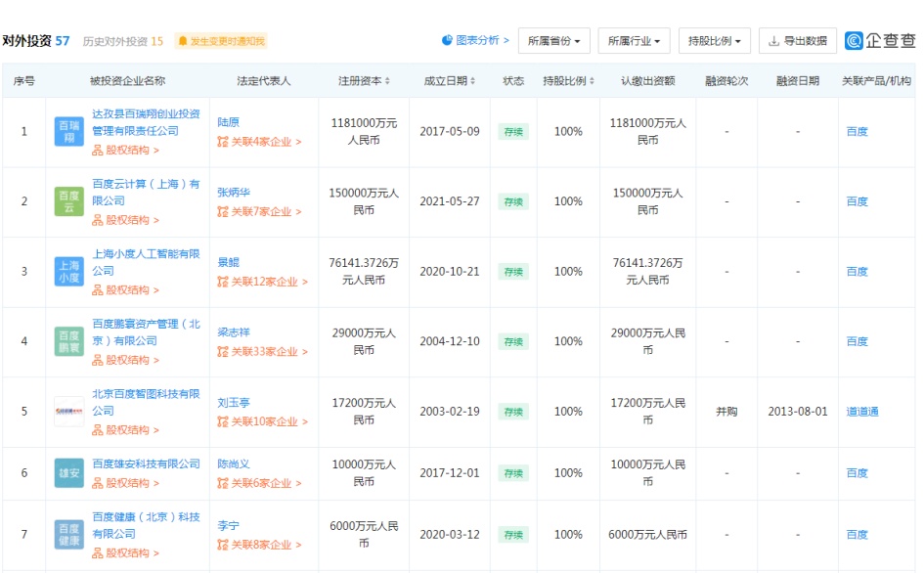Open 百度鹏寰资产管理（北京）有限公司 company page

(146, 331)
